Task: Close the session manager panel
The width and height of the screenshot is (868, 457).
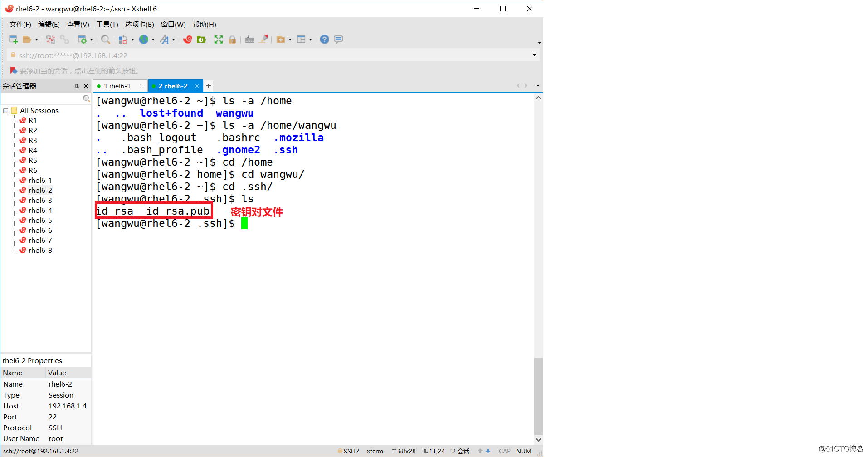Action: pos(86,86)
